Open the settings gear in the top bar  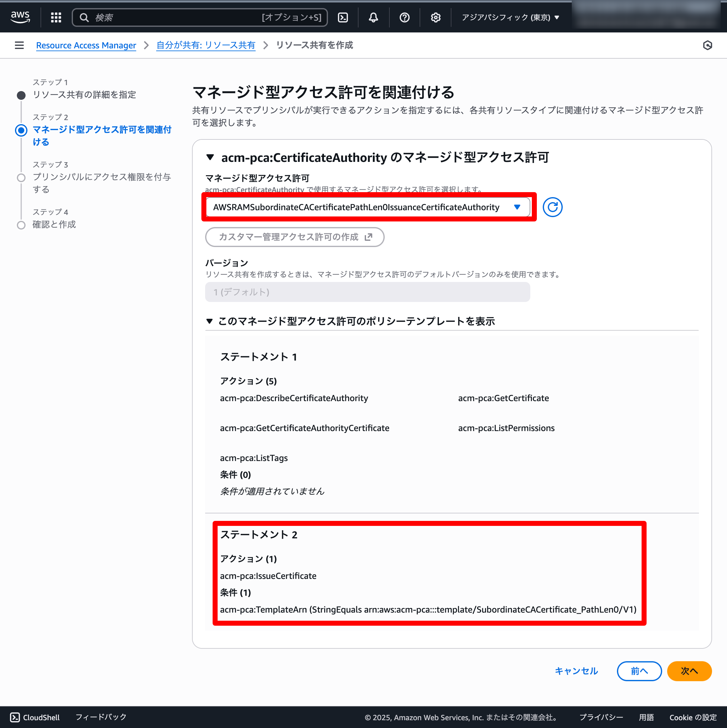tap(436, 17)
